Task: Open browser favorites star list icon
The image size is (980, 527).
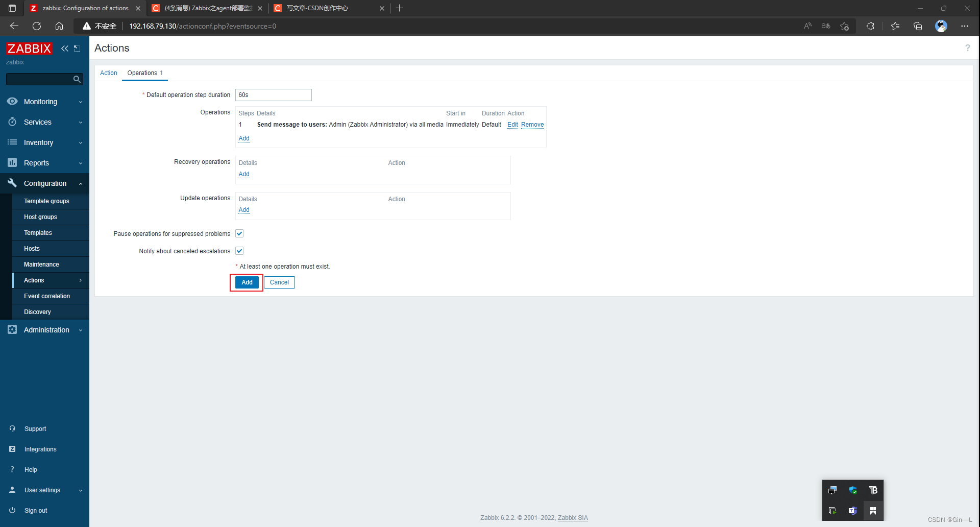Action: click(x=895, y=26)
